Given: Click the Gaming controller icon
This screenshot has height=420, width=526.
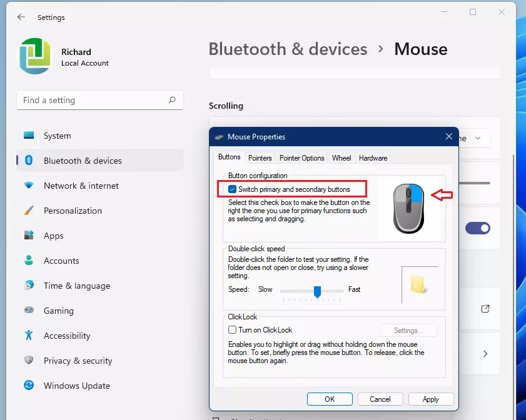Looking at the screenshot, I should click(x=29, y=310).
